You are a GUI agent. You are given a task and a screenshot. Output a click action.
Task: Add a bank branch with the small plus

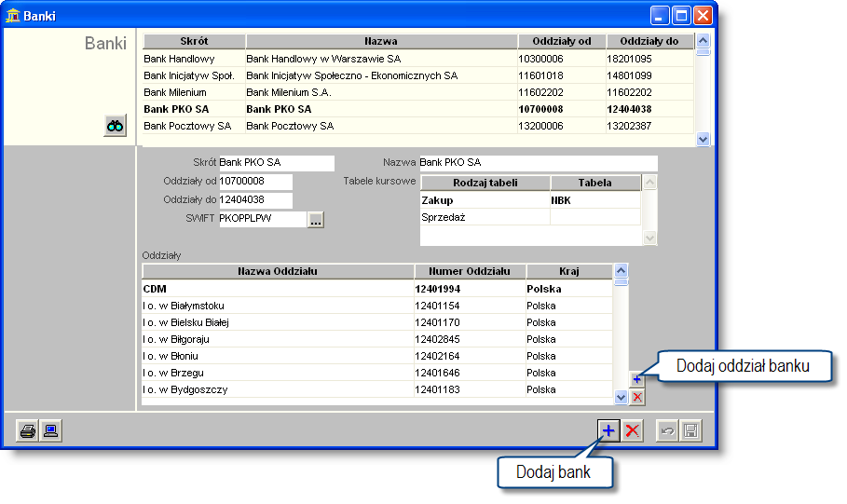636,379
